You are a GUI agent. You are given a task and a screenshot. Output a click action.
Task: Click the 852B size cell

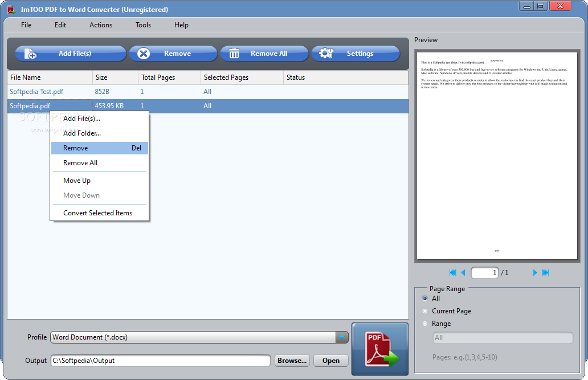(x=102, y=92)
